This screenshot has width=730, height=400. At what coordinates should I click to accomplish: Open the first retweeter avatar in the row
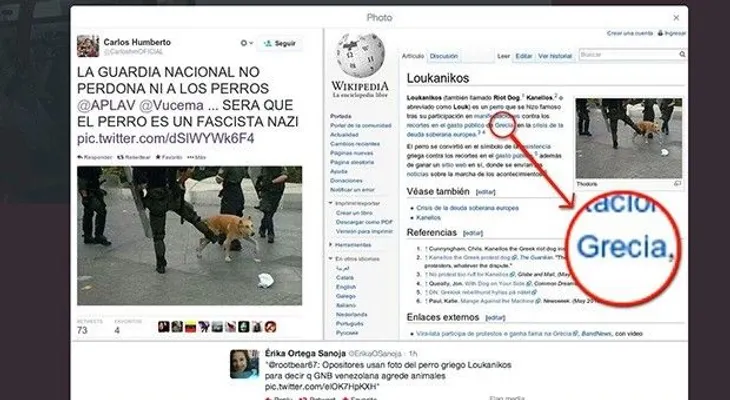(163, 326)
